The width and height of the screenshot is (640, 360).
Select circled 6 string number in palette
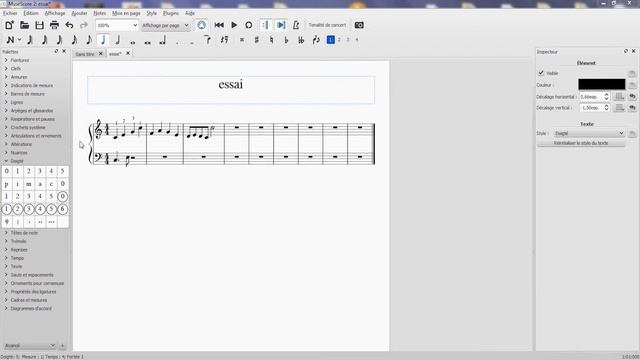point(62,209)
